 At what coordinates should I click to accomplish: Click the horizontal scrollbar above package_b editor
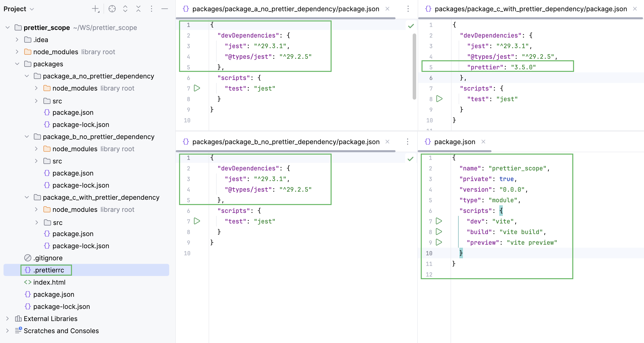pyautogui.click(x=285, y=151)
